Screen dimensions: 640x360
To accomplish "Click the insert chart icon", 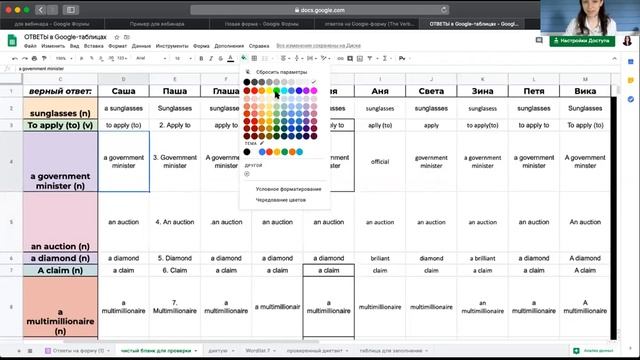I will click(x=360, y=58).
